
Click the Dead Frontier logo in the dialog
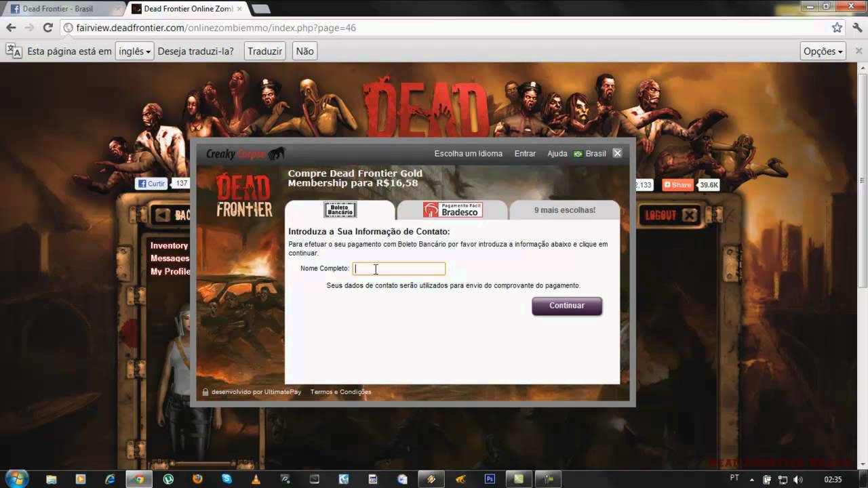[x=244, y=196]
